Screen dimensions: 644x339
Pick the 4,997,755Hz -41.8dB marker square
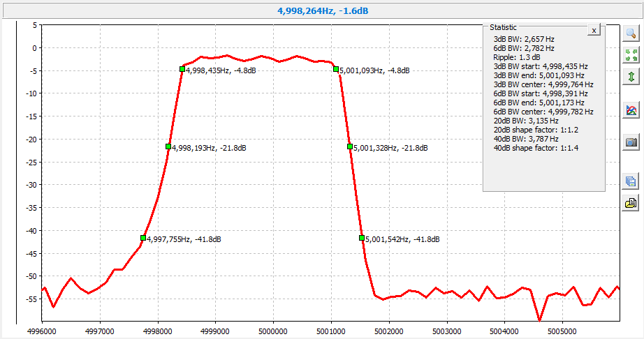(143, 238)
